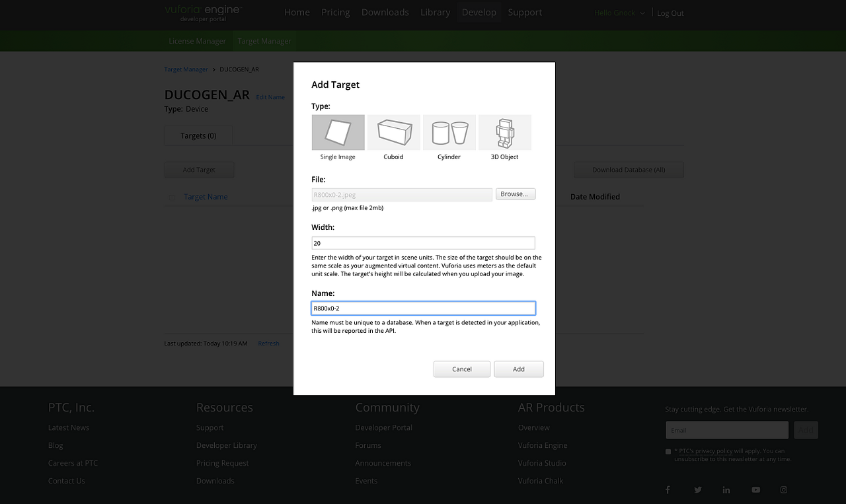This screenshot has height=504, width=846.
Task: Open the Library menu item
Action: (x=436, y=13)
